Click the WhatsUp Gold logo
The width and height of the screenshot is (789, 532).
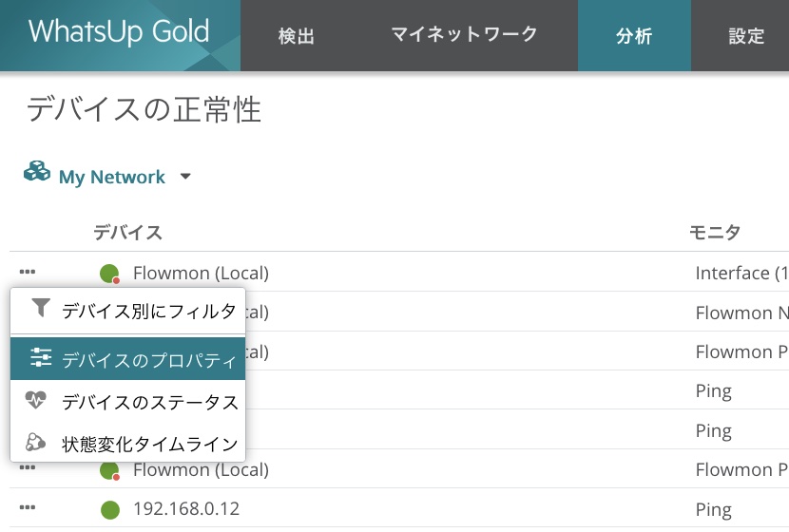pos(119,32)
